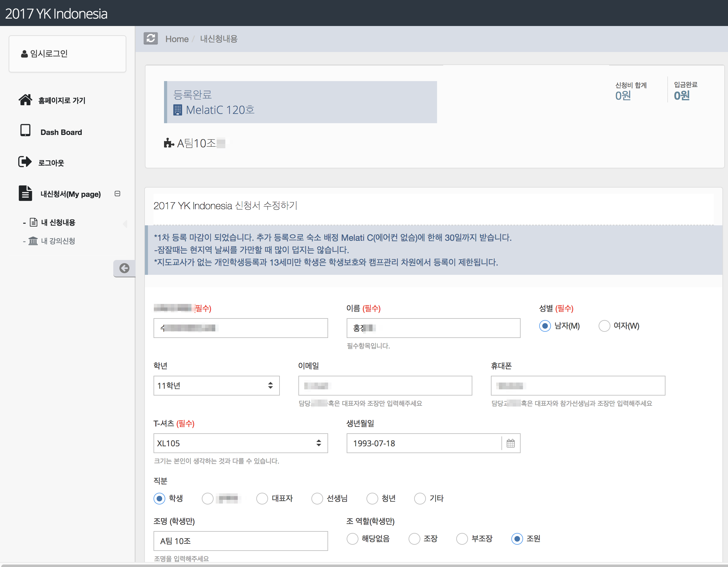Viewport: 728px width, 567px height.
Task: Click the Home breadcrumb link
Action: [177, 39]
